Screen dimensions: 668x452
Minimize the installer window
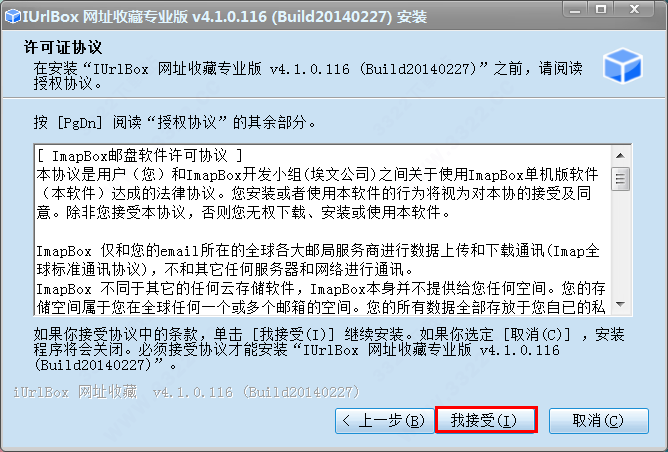tap(575, 10)
